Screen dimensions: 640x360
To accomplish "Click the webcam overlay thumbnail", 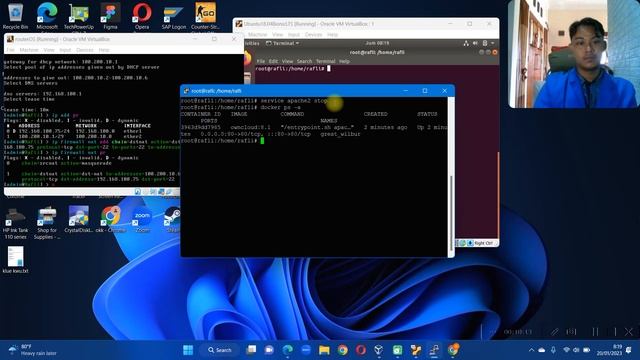I will (x=574, y=54).
